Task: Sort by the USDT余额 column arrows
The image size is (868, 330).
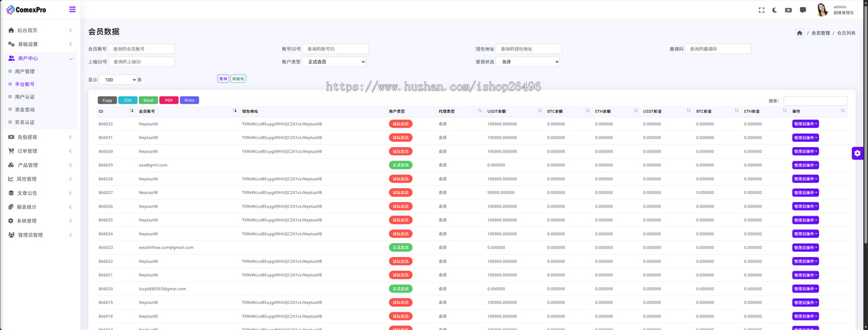Action: [539, 111]
